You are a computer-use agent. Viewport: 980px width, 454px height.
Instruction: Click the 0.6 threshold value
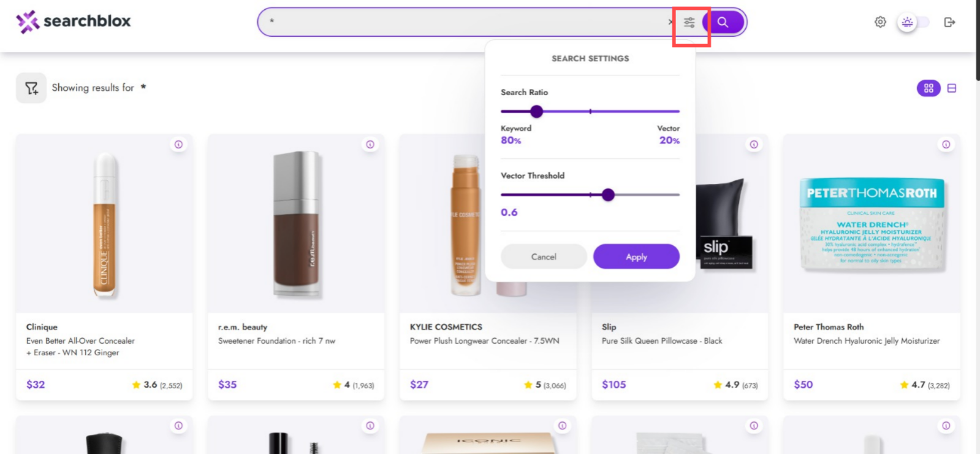(x=509, y=212)
